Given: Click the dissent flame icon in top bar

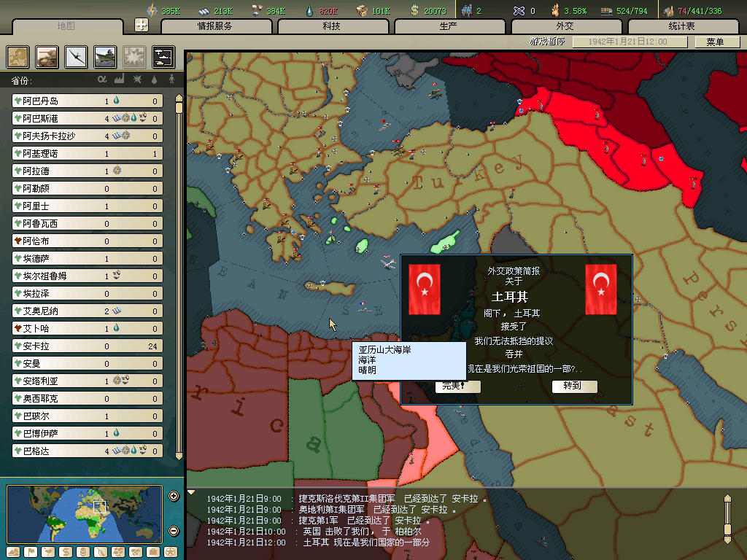Looking at the screenshot, I should 555,10.
